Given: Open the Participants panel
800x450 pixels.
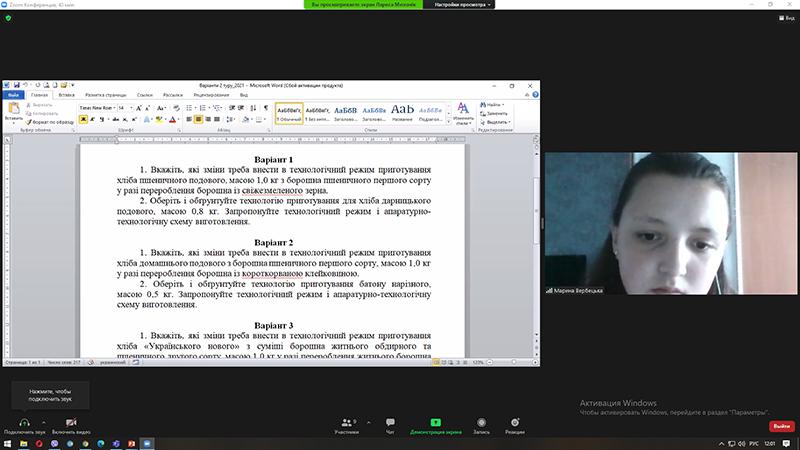Looking at the screenshot, I should pyautogui.click(x=346, y=423).
